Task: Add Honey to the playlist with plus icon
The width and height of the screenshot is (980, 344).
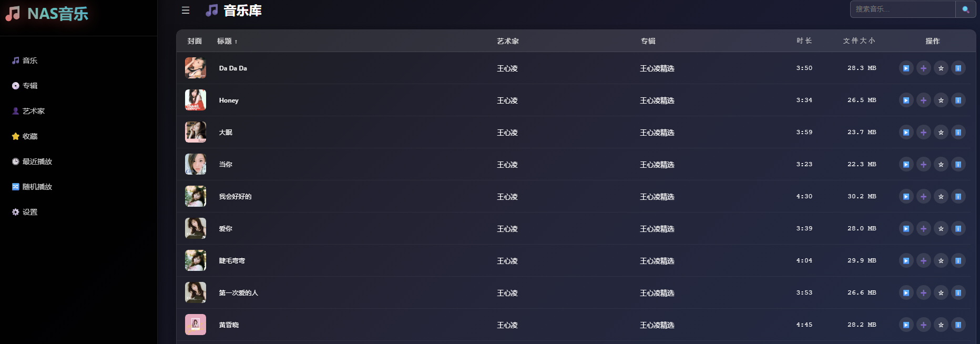Action: tap(923, 100)
